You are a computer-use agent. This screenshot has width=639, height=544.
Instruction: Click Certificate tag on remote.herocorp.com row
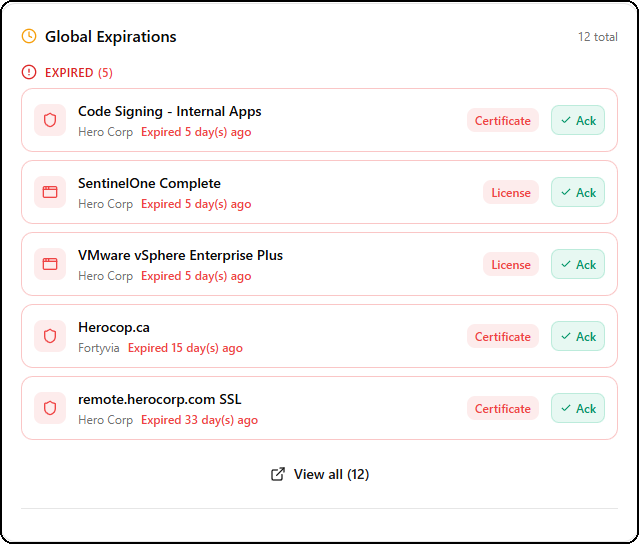point(503,408)
